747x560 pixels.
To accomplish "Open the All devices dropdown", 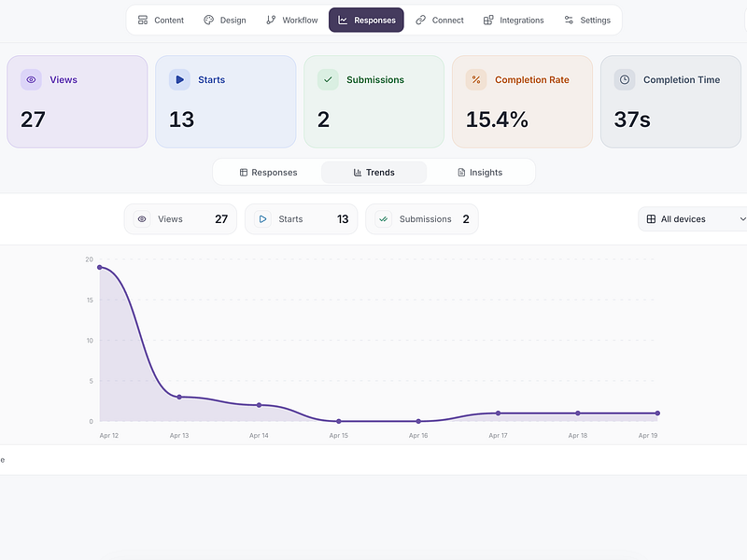I will (693, 219).
